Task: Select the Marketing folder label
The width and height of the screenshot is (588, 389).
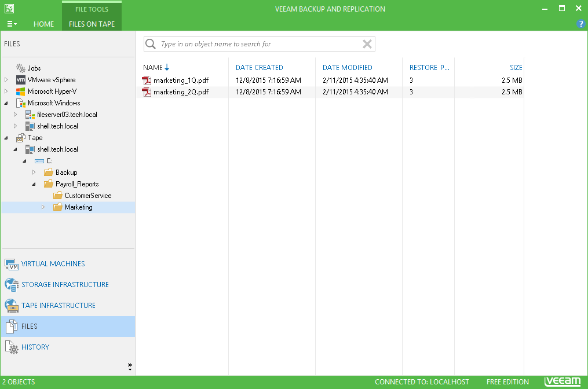Action: click(x=78, y=207)
